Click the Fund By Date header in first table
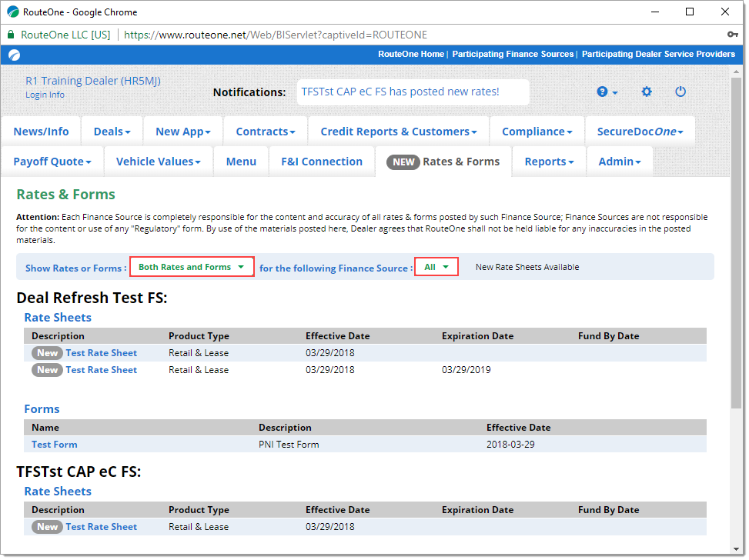Viewport: 749px width, 560px height. coord(609,336)
